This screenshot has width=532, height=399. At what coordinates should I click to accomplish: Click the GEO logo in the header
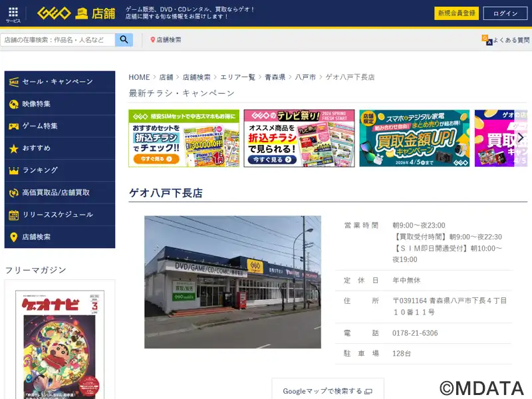54,13
